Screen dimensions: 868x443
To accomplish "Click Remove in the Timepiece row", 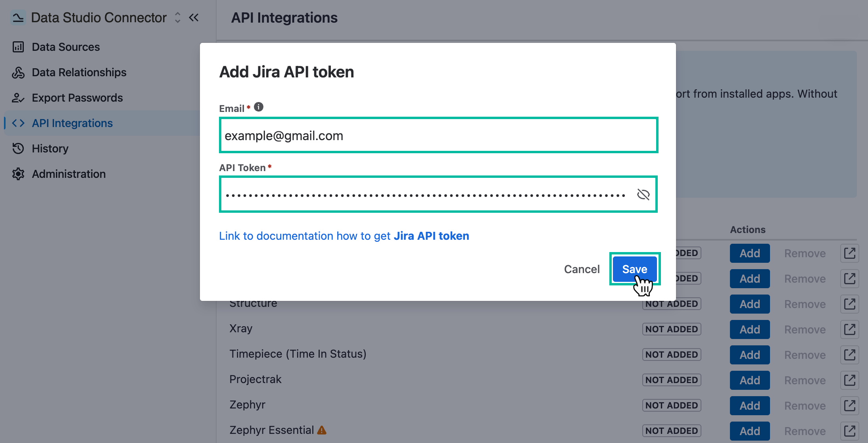I will click(x=805, y=355).
